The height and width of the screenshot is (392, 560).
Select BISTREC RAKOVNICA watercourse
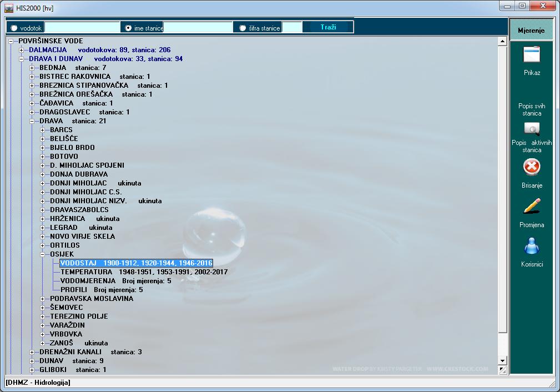point(95,77)
